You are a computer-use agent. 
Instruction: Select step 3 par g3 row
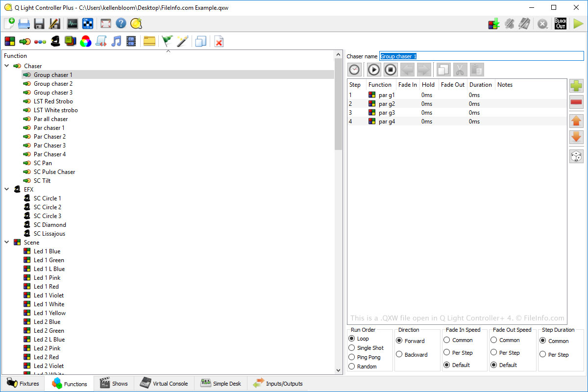(457, 113)
